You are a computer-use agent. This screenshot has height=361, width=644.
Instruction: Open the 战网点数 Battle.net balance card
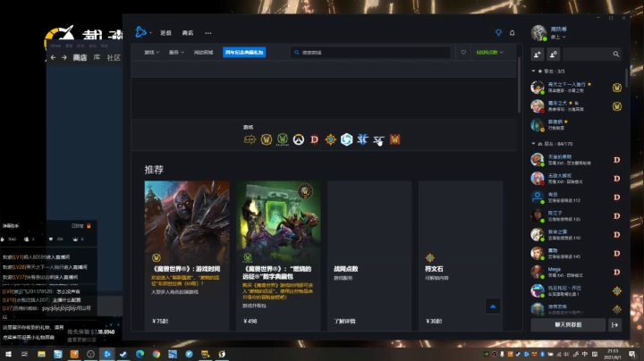click(369, 256)
